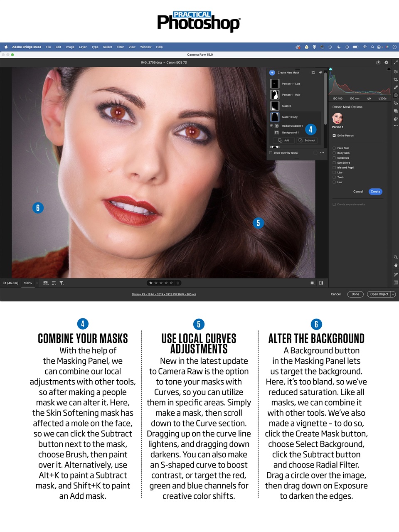Check the Face Skin option
Viewport: 399px width, 532px height.
pyautogui.click(x=334, y=148)
